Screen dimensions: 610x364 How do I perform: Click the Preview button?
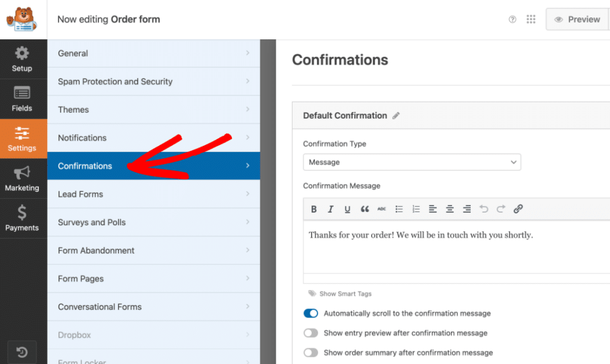(x=577, y=20)
